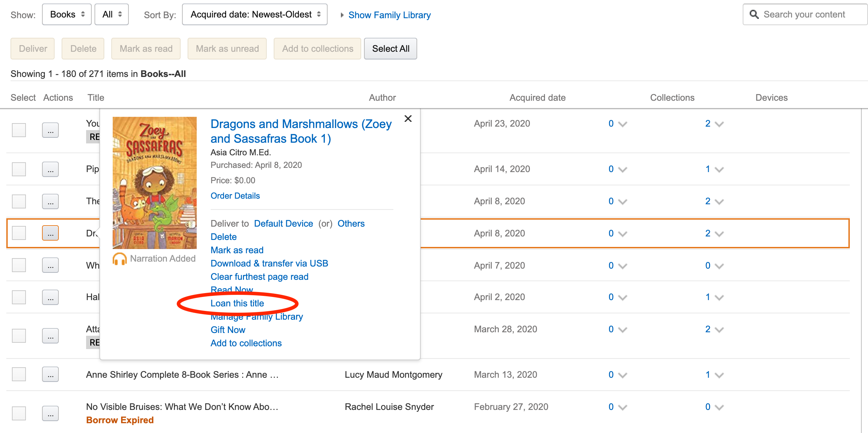The width and height of the screenshot is (868, 433).
Task: Click the close X icon on popup
Action: 408,118
